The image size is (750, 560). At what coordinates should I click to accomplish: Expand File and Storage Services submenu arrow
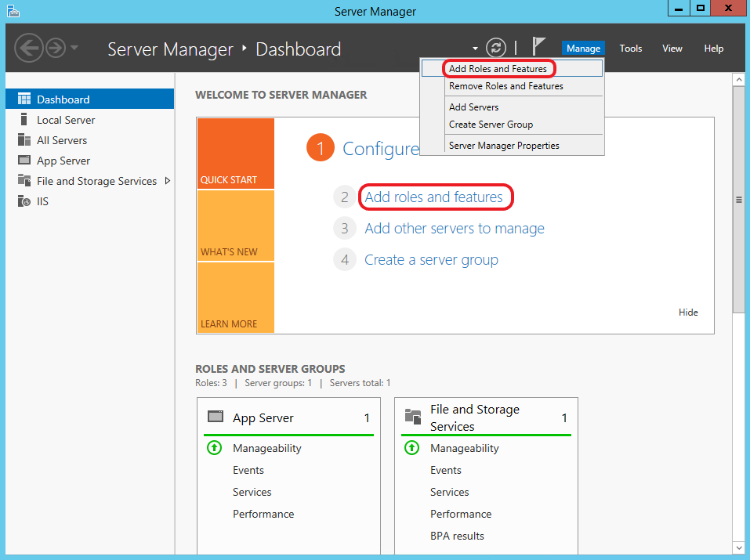coord(168,181)
